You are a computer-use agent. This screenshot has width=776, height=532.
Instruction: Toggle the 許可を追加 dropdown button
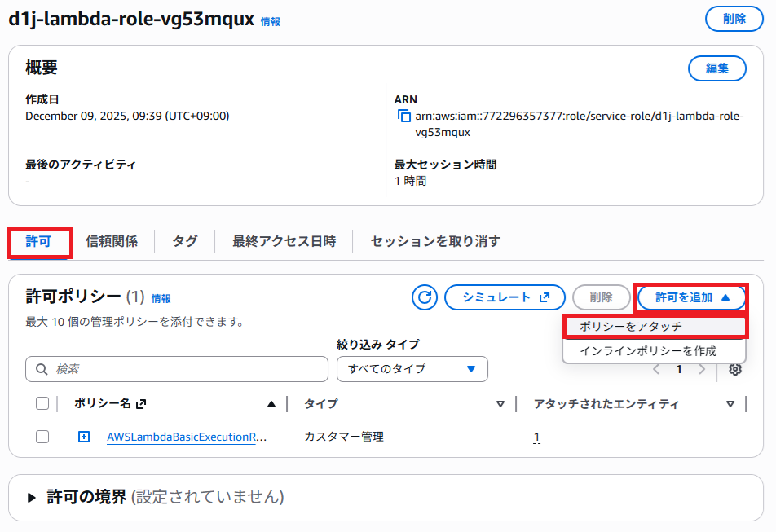point(691,297)
